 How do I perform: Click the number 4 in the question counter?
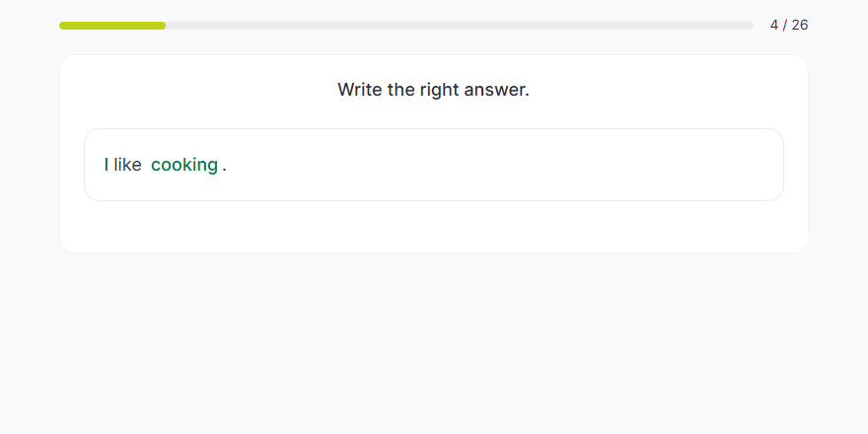click(774, 25)
